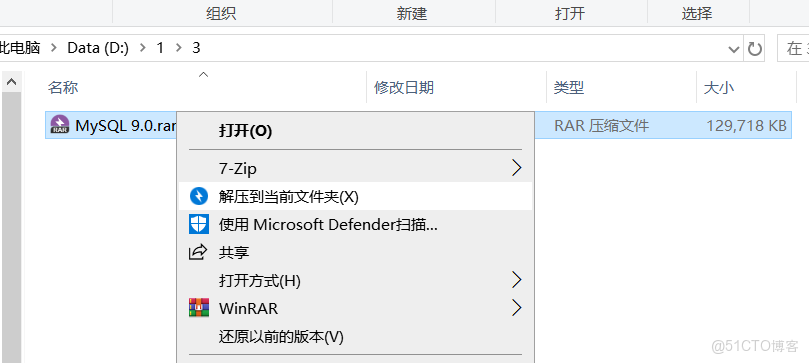Viewport: 809px width, 363px height.
Task: Expand breadcrumb chevron after 此电脑
Action: point(53,48)
